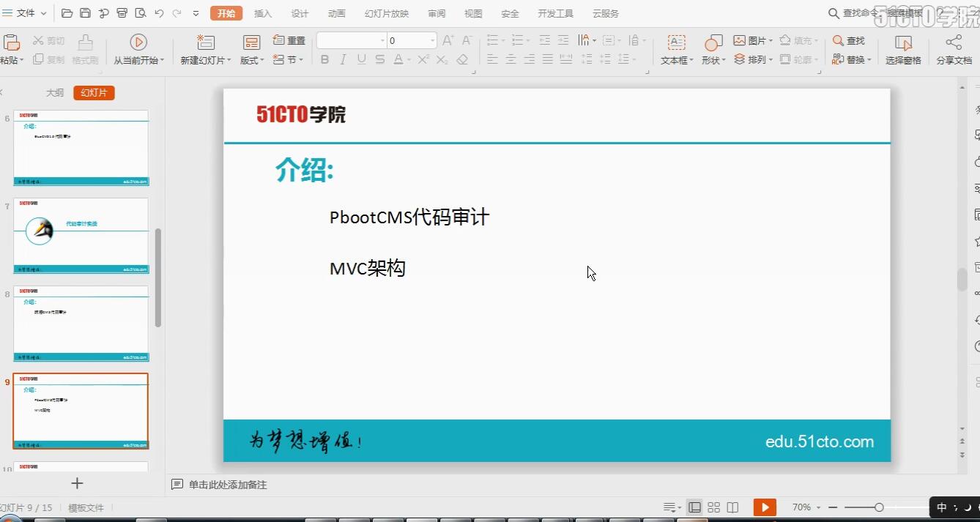
Task: Click the save icon in quick toolbar
Action: click(x=85, y=13)
